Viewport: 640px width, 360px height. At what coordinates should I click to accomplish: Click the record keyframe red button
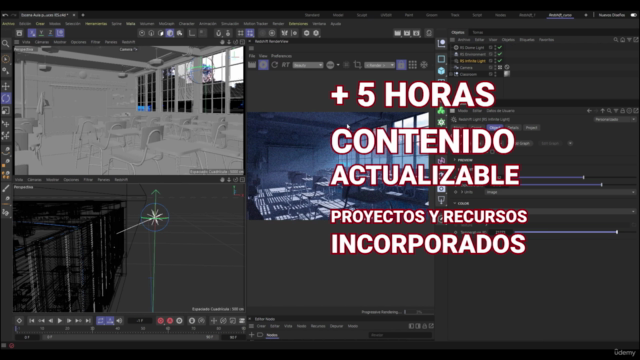160,321
